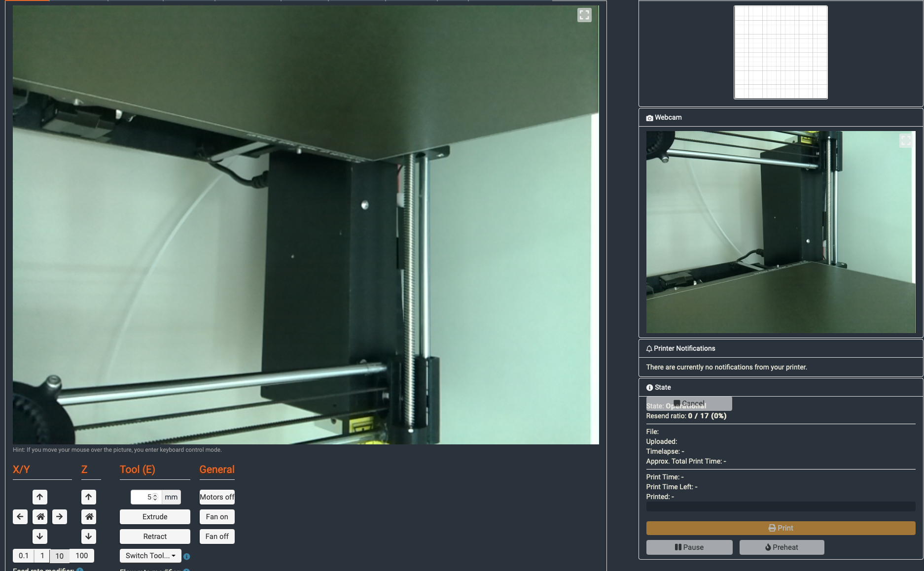Switch jog step size to 100
Image resolution: width=924 pixels, height=571 pixels.
(81, 555)
